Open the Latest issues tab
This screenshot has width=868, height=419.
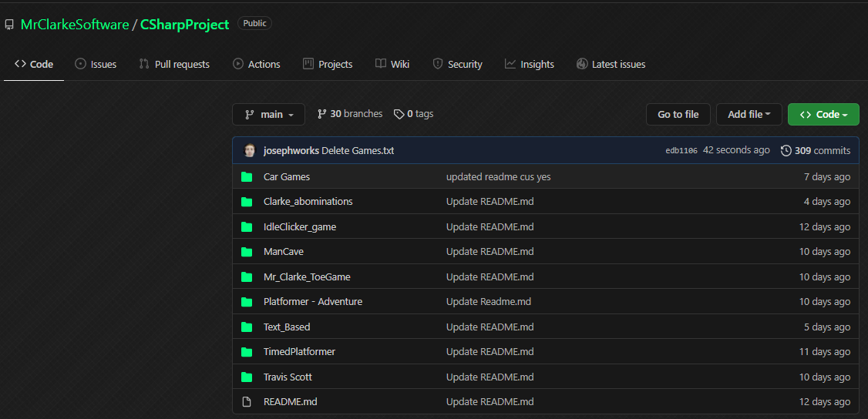tap(611, 64)
